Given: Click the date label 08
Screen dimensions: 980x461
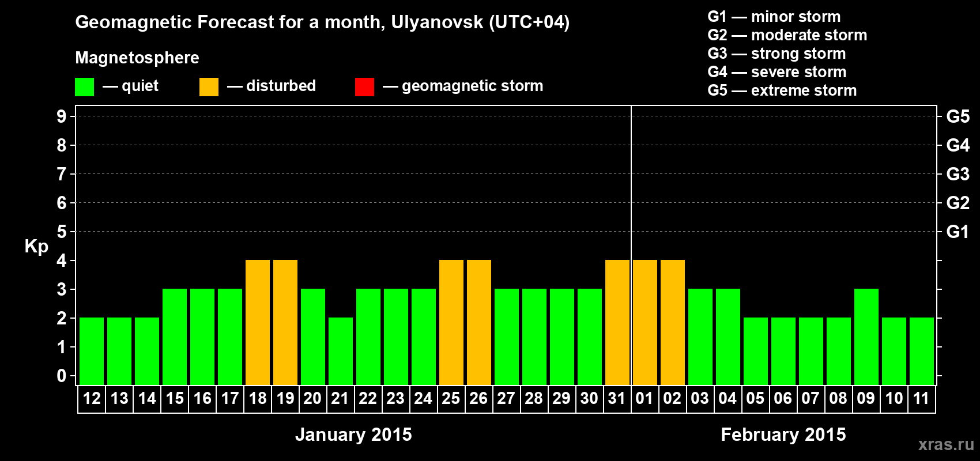Looking at the screenshot, I should click(x=838, y=398).
